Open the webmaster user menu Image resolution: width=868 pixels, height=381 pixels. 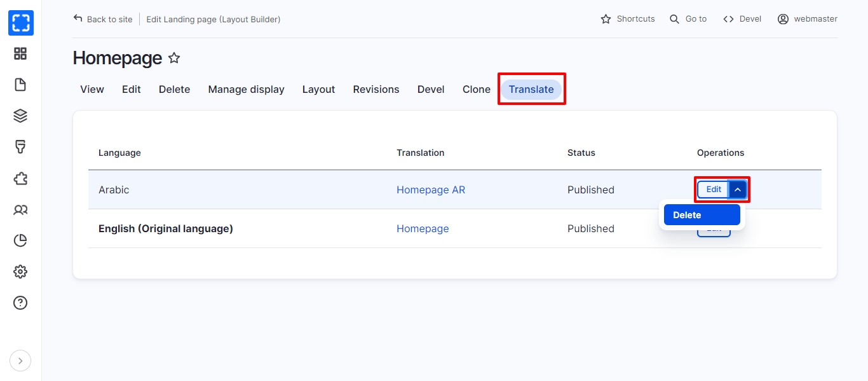(x=808, y=19)
